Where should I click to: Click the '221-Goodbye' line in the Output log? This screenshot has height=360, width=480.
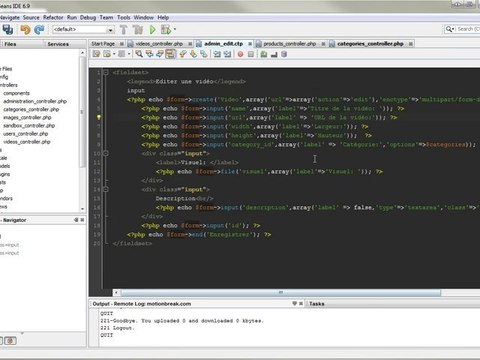[182, 321]
